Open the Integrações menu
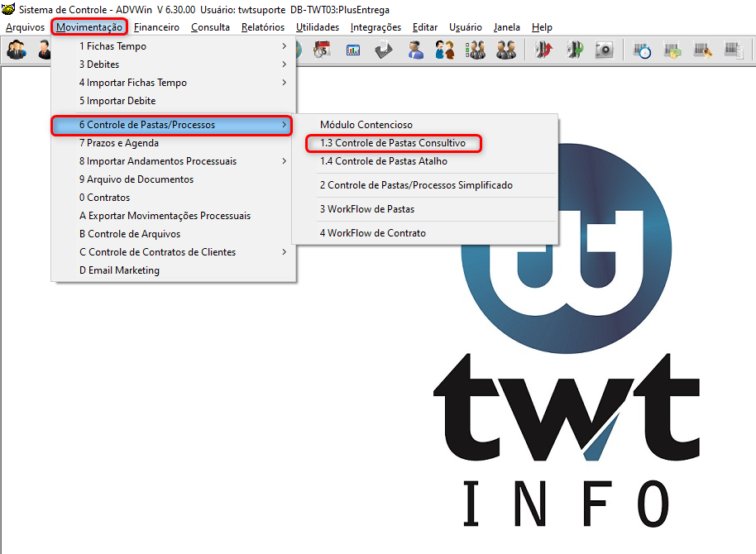Viewport: 756px width, 554px height. [376, 27]
